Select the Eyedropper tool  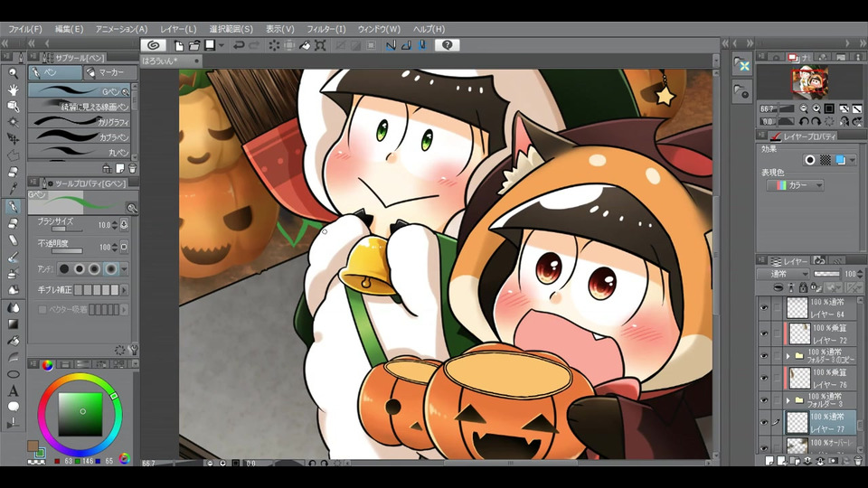14,189
